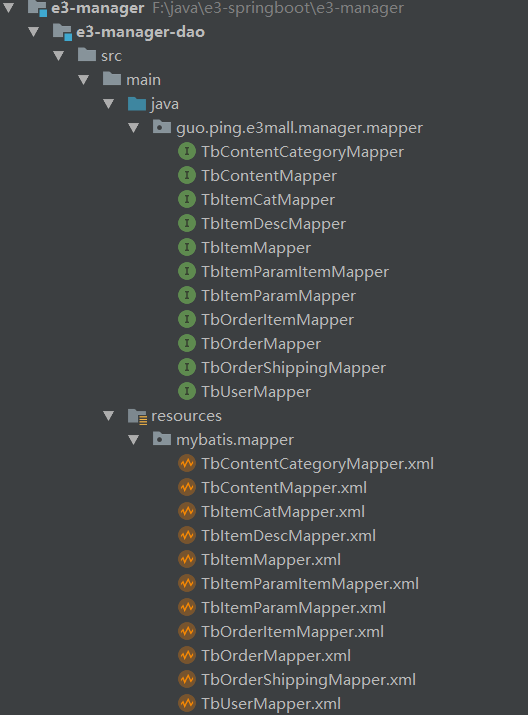Click the blue java source root icon

point(137,104)
